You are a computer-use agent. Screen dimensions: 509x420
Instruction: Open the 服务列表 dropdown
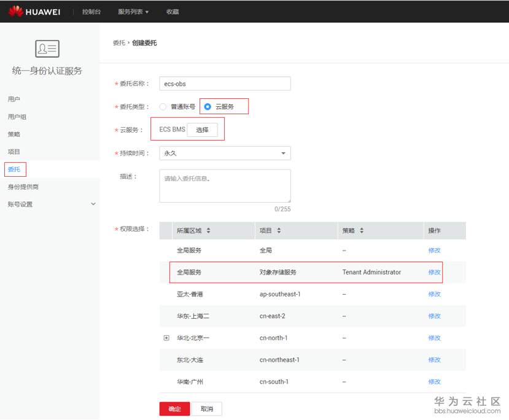coord(133,12)
